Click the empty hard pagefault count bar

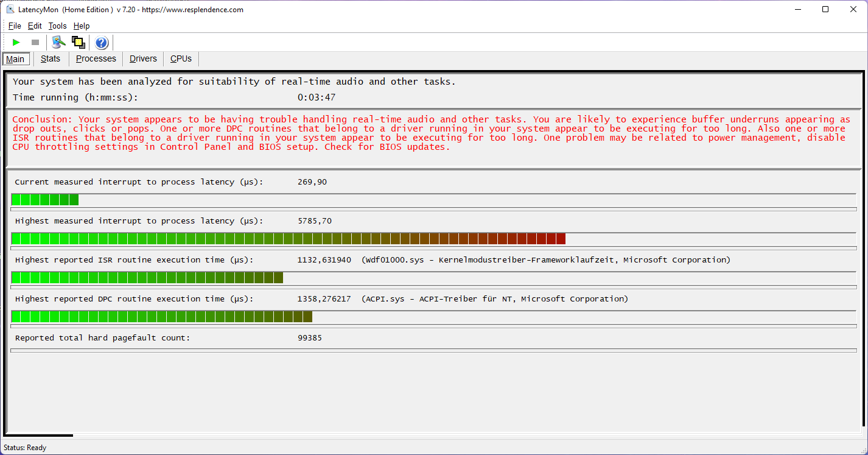(433, 350)
